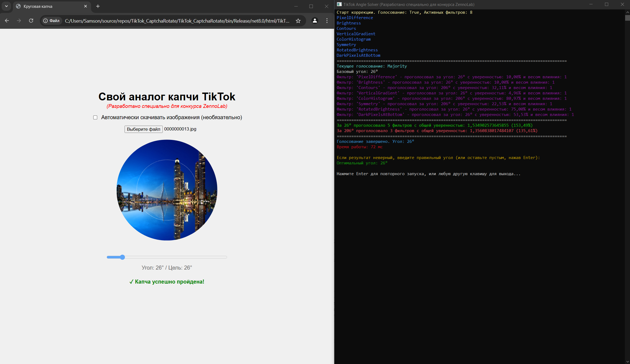Click the angle slider handle
The image size is (630, 364).
click(122, 257)
